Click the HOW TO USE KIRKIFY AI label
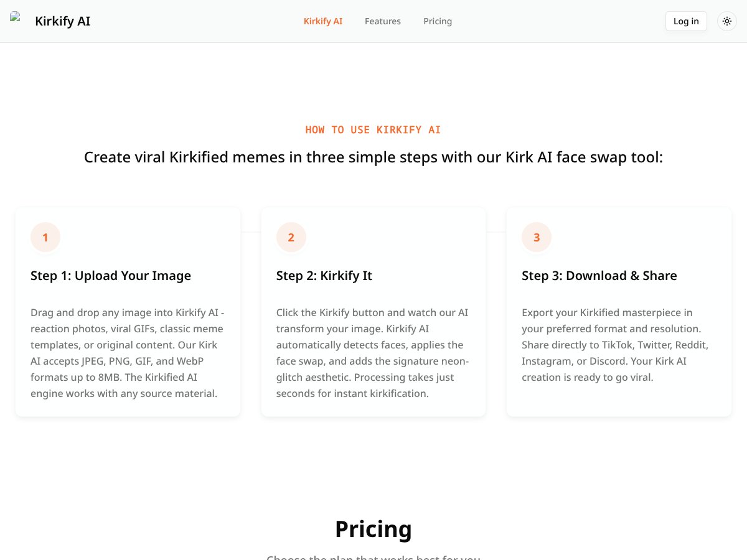Viewport: 747px width, 560px height. click(x=373, y=129)
